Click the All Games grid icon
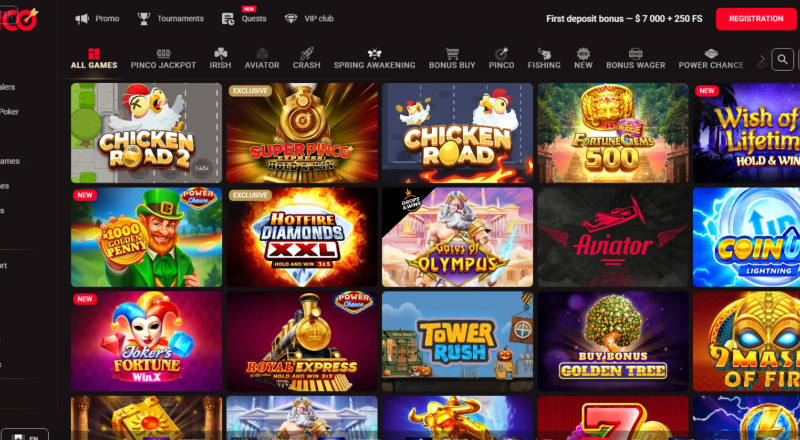The width and height of the screenshot is (800, 440). (x=94, y=54)
